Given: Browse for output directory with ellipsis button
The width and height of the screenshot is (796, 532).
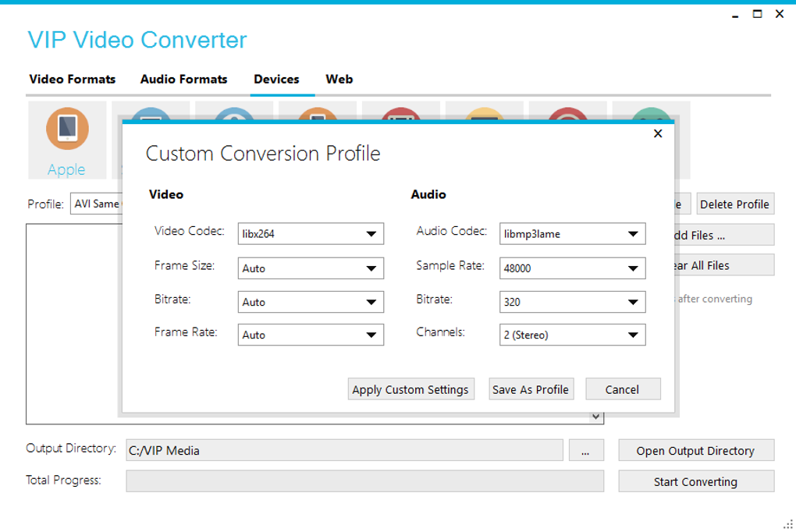Looking at the screenshot, I should (x=586, y=451).
